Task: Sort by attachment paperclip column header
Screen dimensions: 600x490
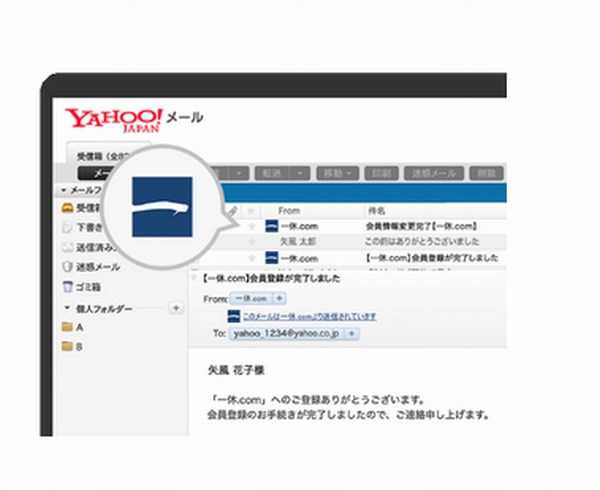Action: [x=232, y=211]
